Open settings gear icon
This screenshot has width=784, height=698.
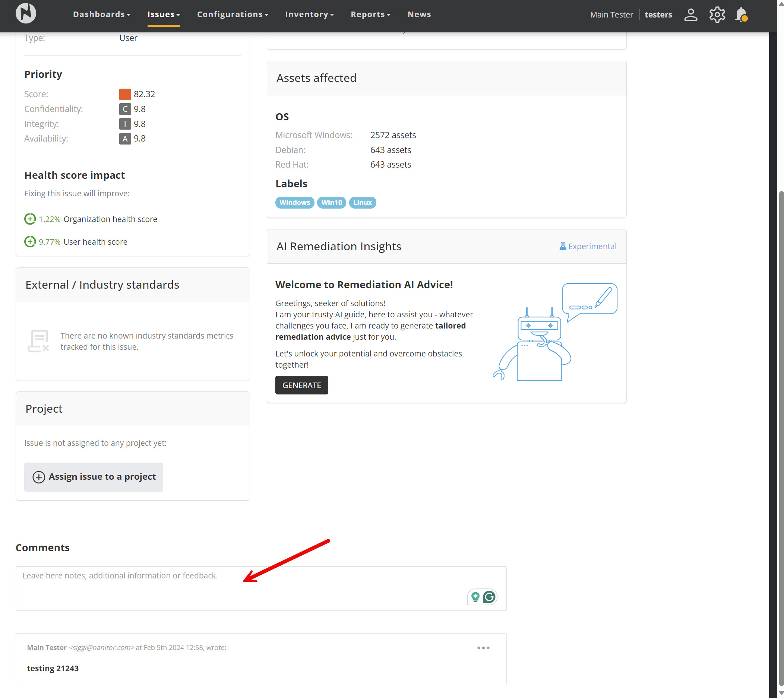coord(717,15)
